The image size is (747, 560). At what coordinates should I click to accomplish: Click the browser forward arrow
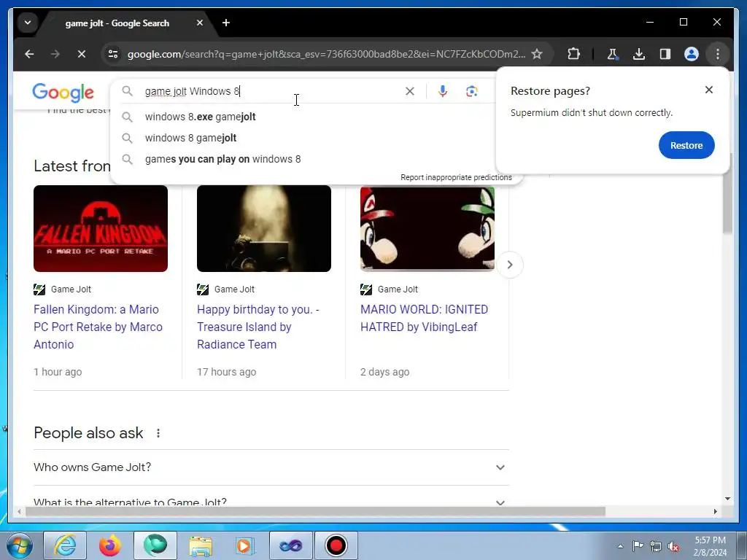coord(55,54)
